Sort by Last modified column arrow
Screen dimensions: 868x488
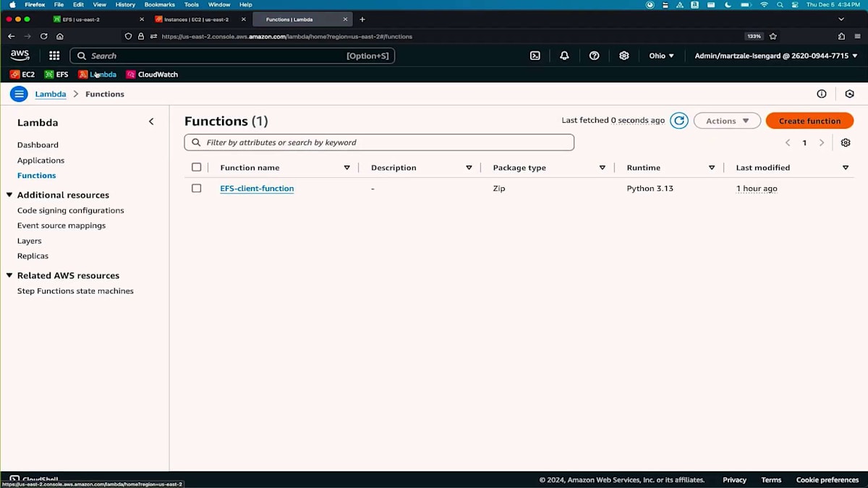(x=846, y=168)
